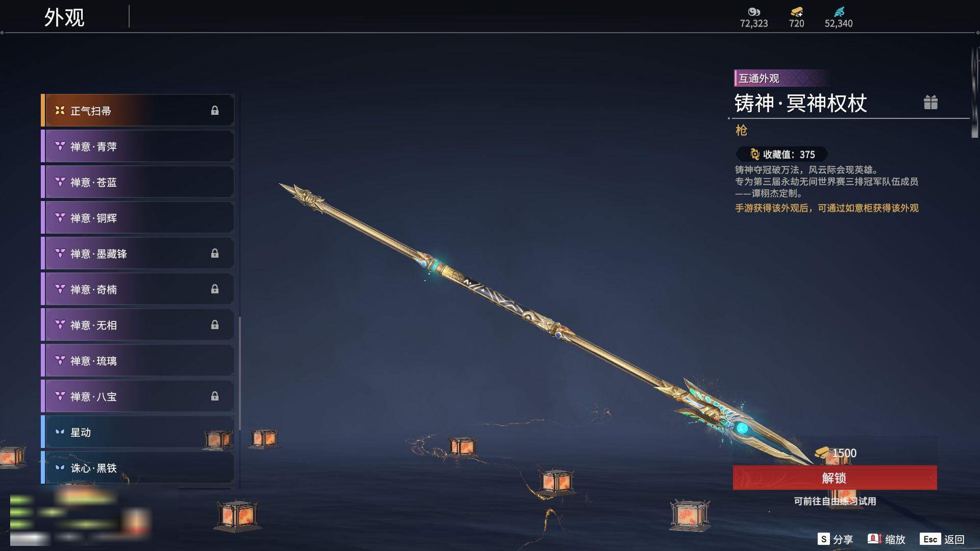Viewport: 980px width, 551px height.
Task: Click the S key share icon
Action: tap(823, 539)
